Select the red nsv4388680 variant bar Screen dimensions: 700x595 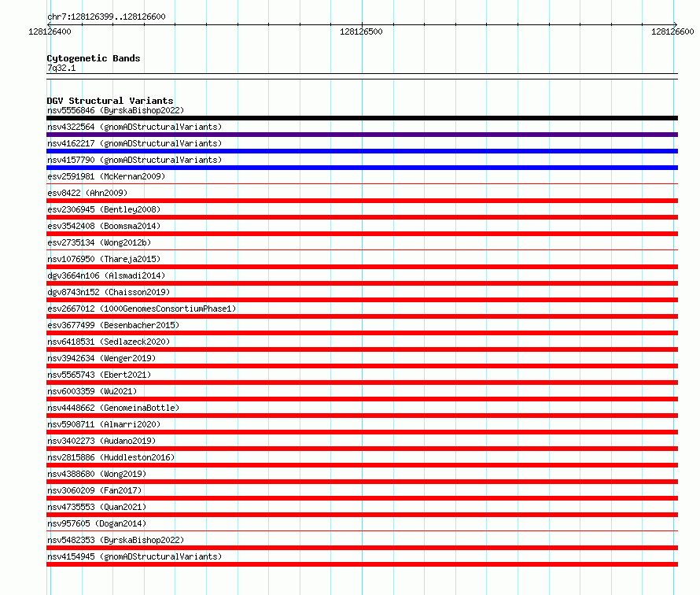click(362, 482)
